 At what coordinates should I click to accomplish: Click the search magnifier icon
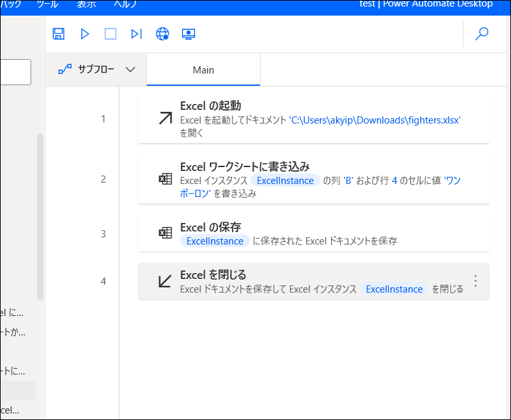point(482,34)
